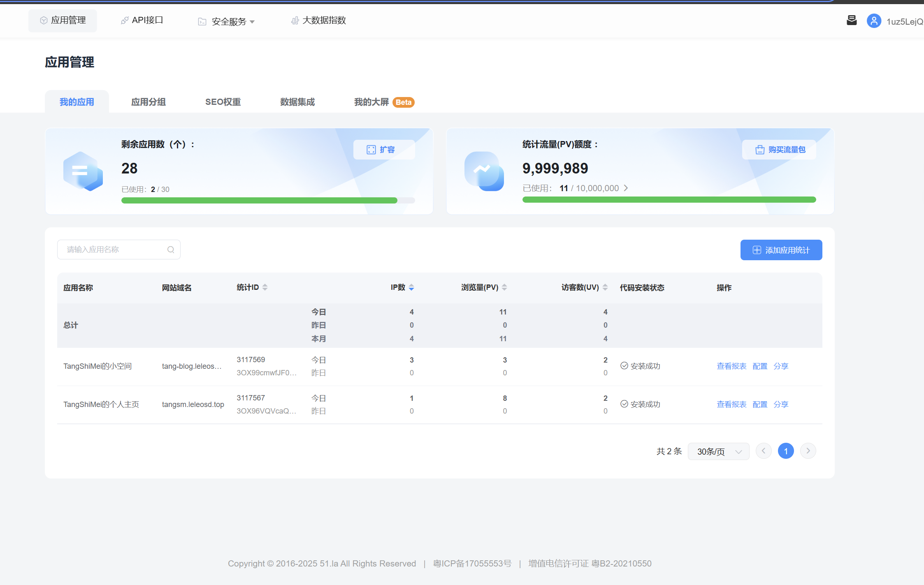Click the PV traffic quota icon

click(x=484, y=171)
